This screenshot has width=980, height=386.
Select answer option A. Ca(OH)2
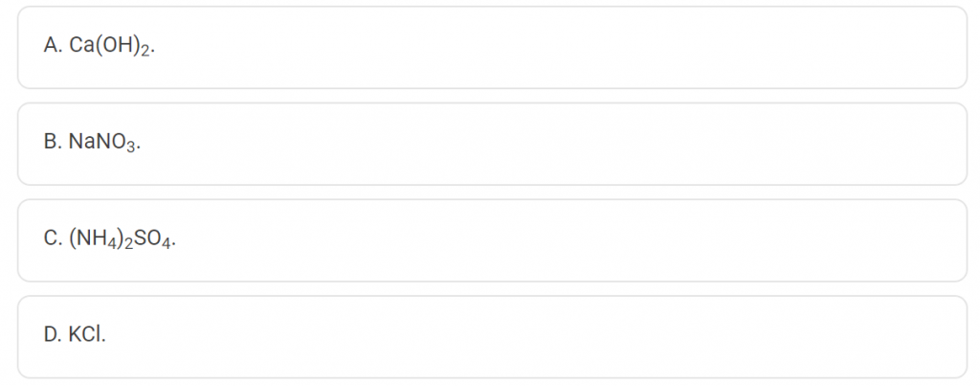(492, 48)
